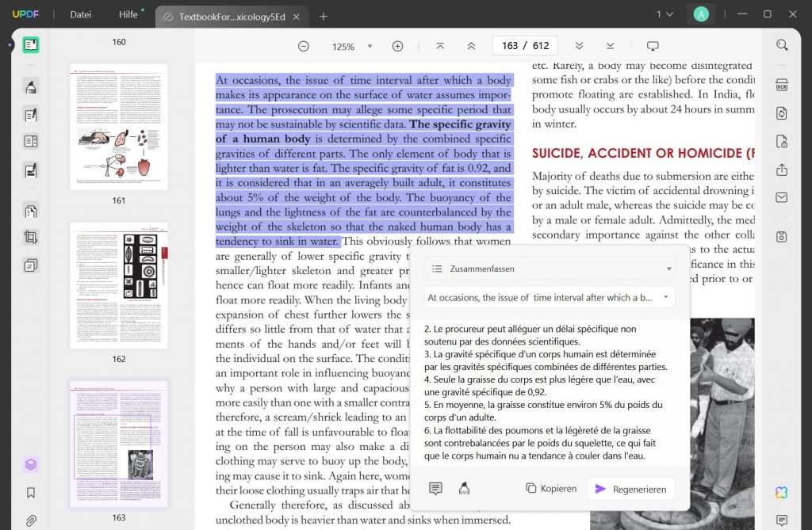812x530 pixels.
Task: Click the page number field 163
Action: coord(510,45)
